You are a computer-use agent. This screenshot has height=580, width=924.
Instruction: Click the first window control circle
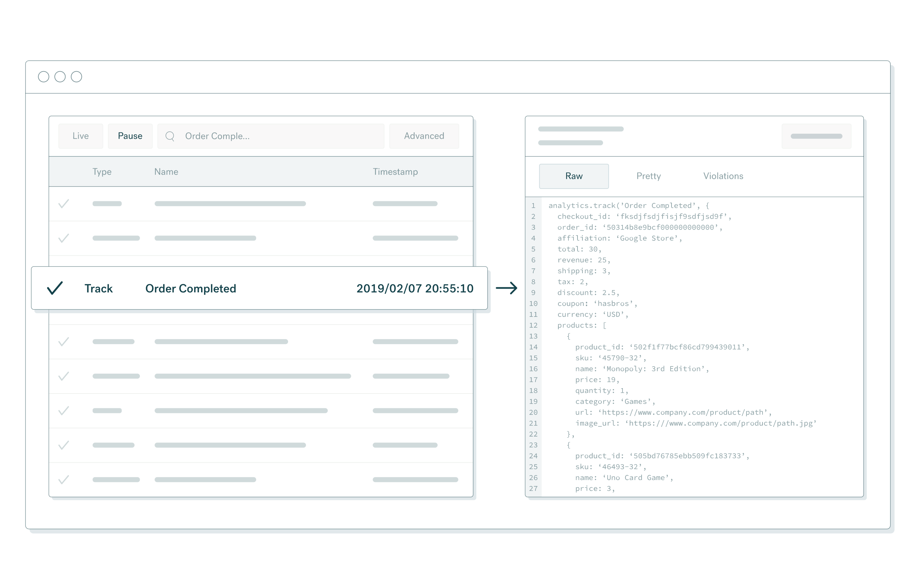point(44,77)
